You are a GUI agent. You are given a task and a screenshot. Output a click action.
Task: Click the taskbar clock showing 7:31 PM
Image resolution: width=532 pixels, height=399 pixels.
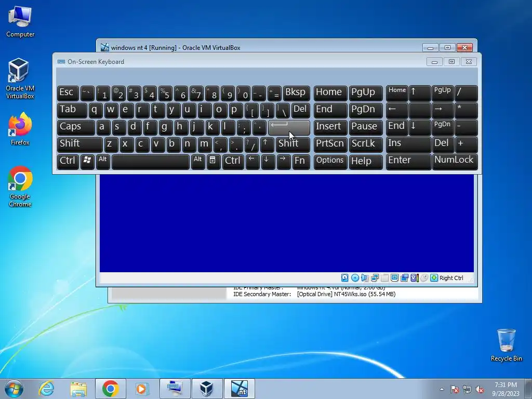[506, 389]
